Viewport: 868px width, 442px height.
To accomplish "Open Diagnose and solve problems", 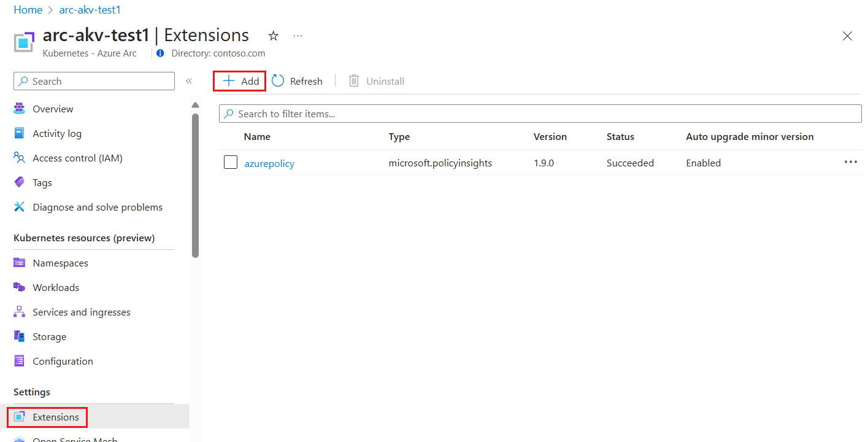I will coord(98,207).
